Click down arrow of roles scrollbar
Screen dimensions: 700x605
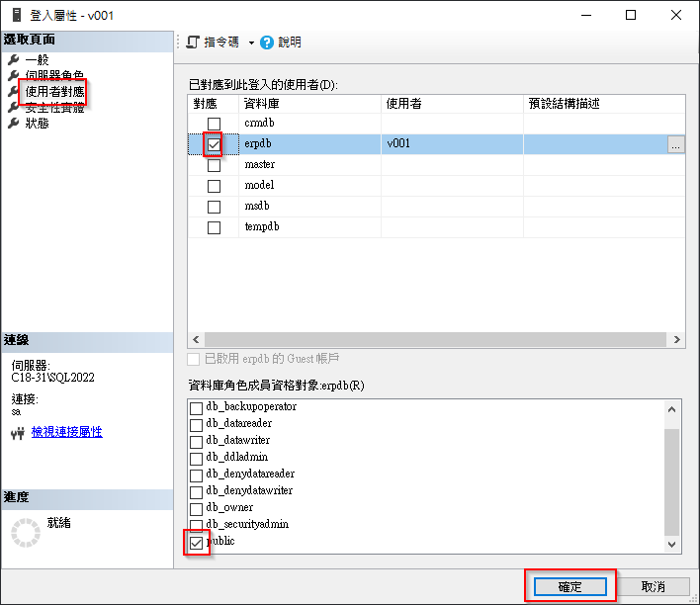click(x=672, y=545)
